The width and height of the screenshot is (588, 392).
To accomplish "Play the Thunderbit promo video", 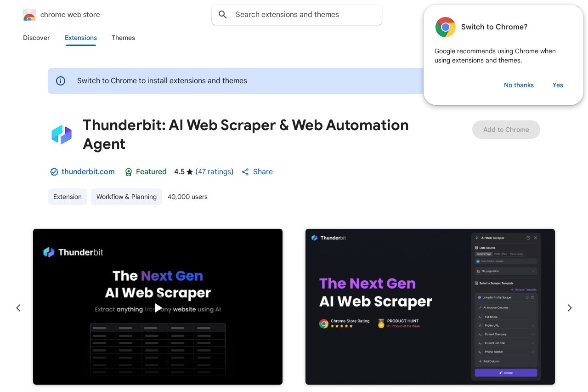I will click(158, 307).
